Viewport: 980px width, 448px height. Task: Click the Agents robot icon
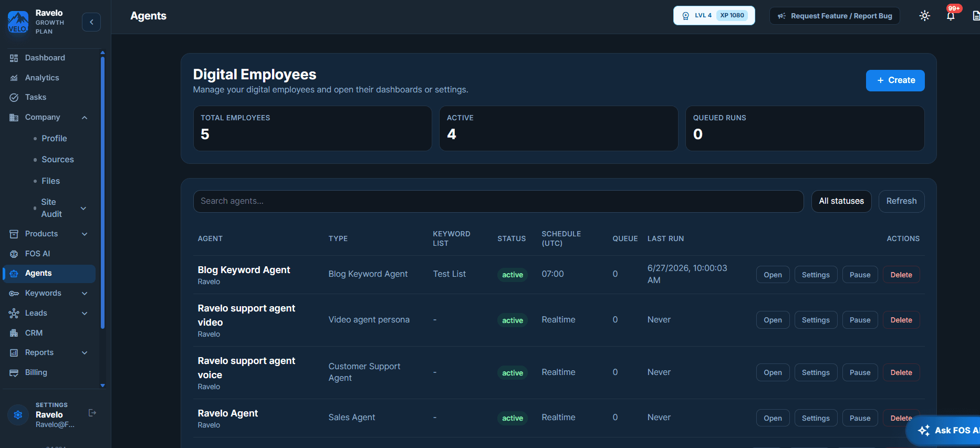click(14, 274)
